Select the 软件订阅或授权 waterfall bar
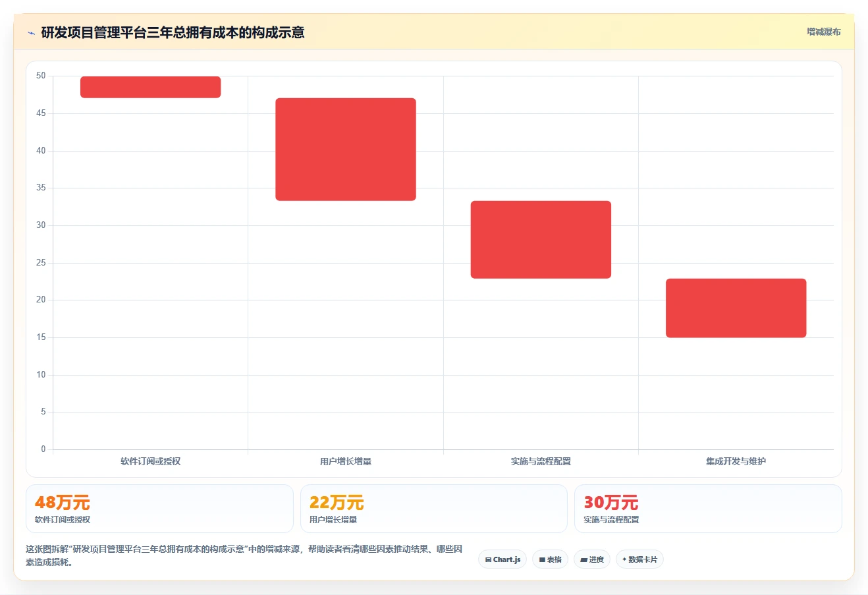868x595 pixels. pos(151,87)
